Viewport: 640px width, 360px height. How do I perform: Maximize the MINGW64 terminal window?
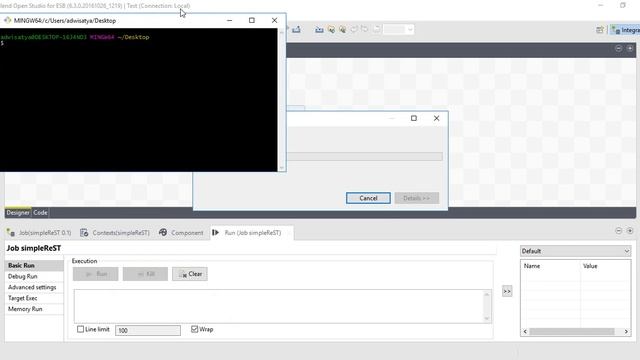(x=252, y=20)
